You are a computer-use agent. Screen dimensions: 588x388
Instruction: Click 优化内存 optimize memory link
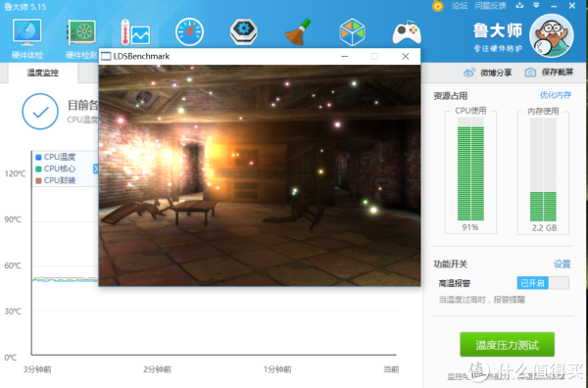556,95
